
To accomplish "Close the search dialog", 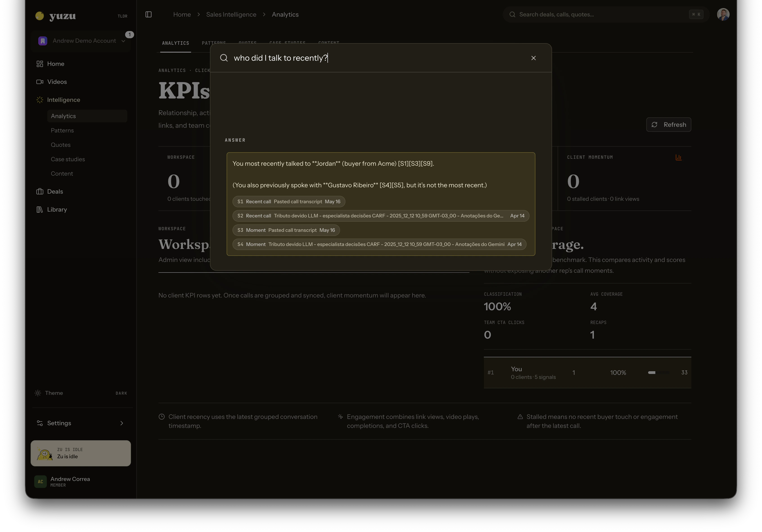I will [533, 58].
